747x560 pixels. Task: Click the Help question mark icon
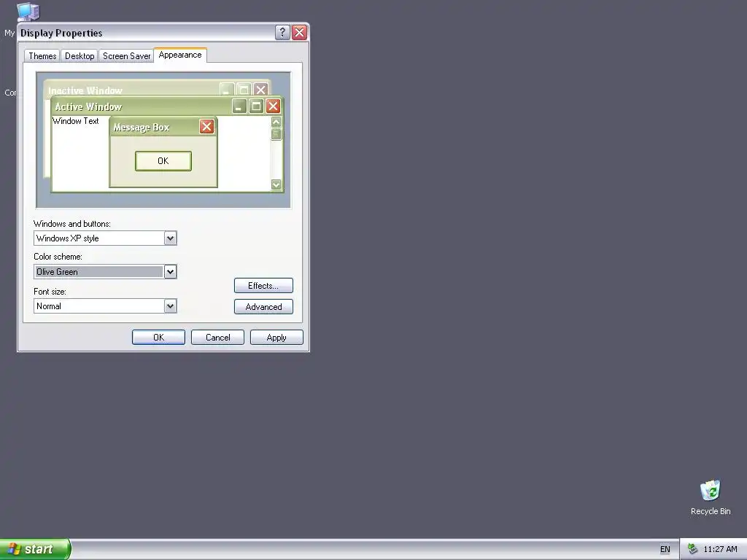click(x=282, y=32)
